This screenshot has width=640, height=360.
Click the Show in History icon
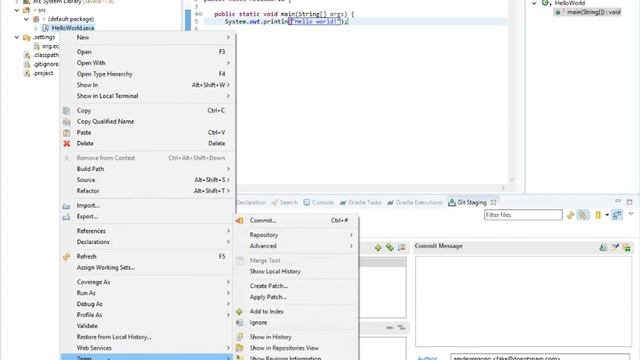click(x=240, y=337)
